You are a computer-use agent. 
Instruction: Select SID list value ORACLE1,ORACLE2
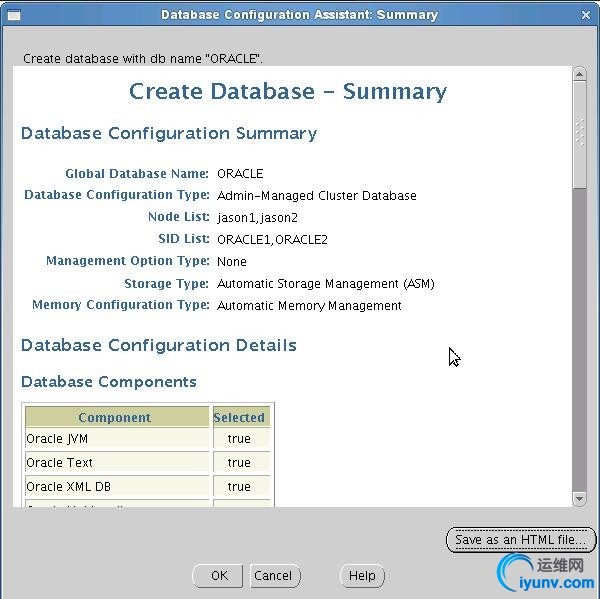(272, 240)
